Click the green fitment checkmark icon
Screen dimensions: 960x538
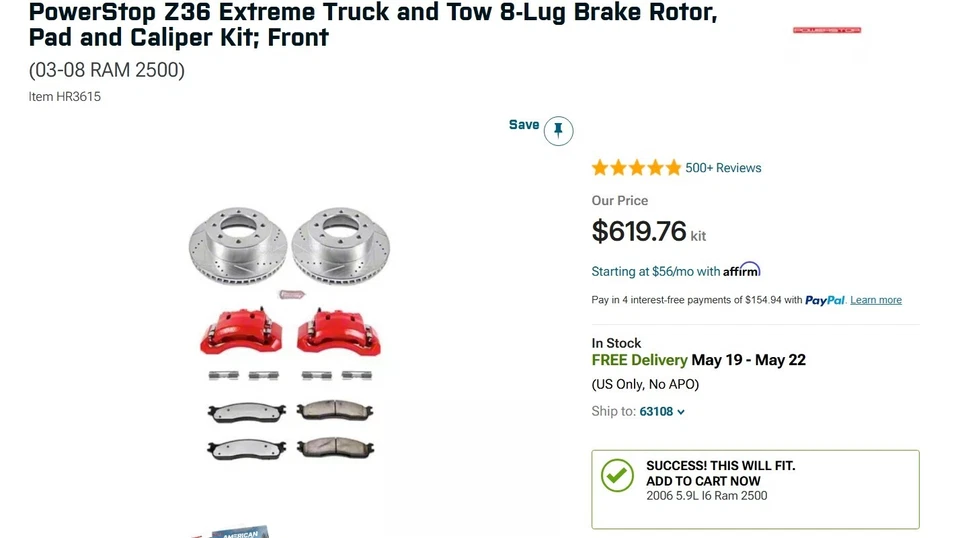coord(617,475)
